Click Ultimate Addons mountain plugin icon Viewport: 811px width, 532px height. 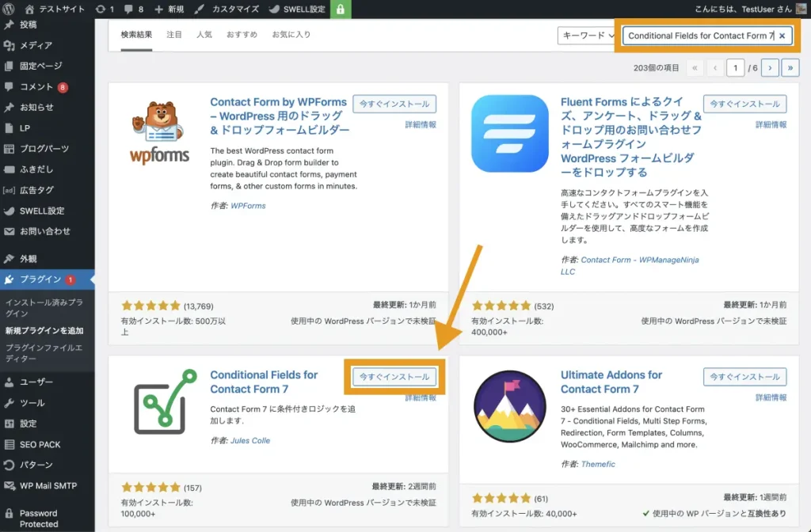(509, 405)
